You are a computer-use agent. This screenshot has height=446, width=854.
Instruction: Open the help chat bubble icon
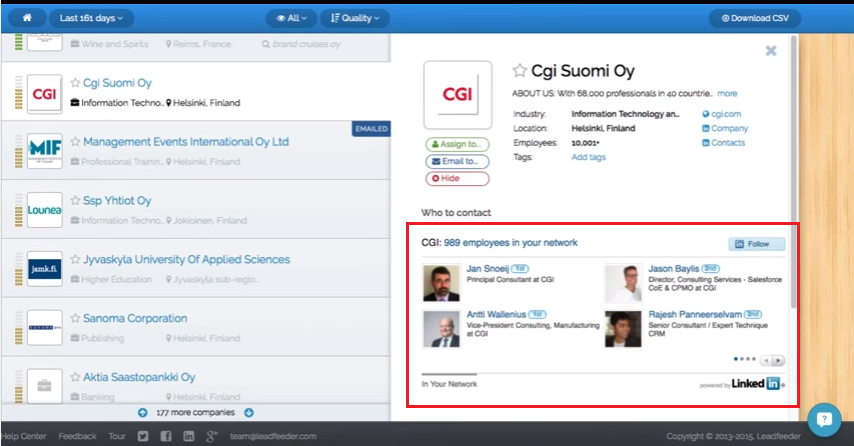(824, 419)
